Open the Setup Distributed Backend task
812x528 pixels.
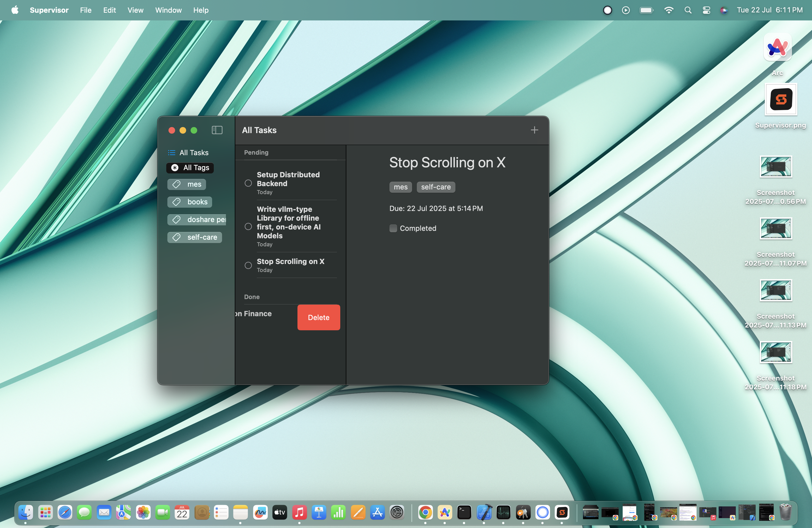pyautogui.click(x=291, y=183)
